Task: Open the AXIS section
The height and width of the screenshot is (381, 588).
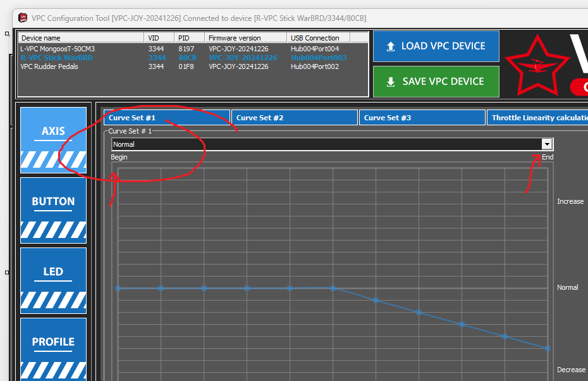Action: 53,140
